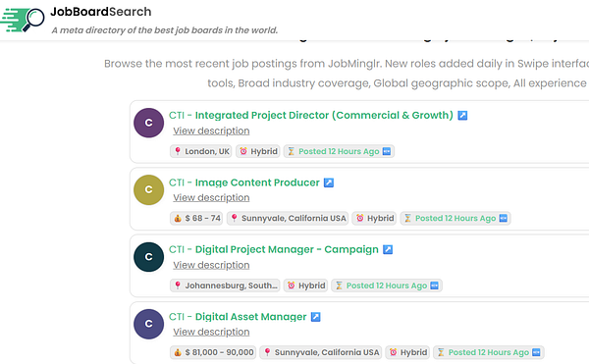Click hourglass icon on Image Content Producer posted tag
The image size is (589, 364).
pos(407,218)
